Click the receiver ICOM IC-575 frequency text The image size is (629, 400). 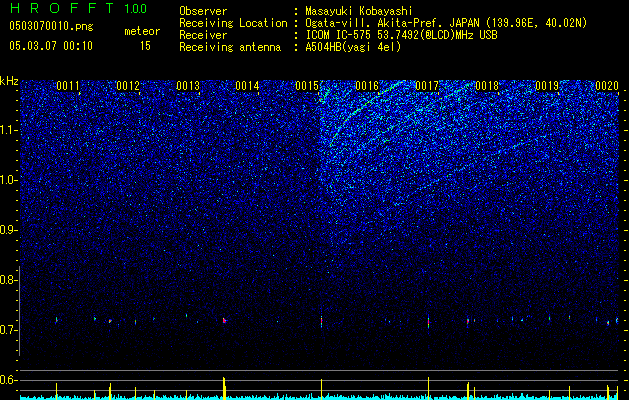pos(401,35)
